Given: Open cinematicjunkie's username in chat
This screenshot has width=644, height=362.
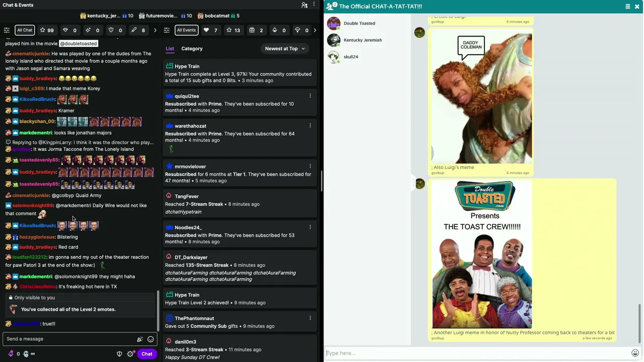Looking at the screenshot, I should point(31,54).
